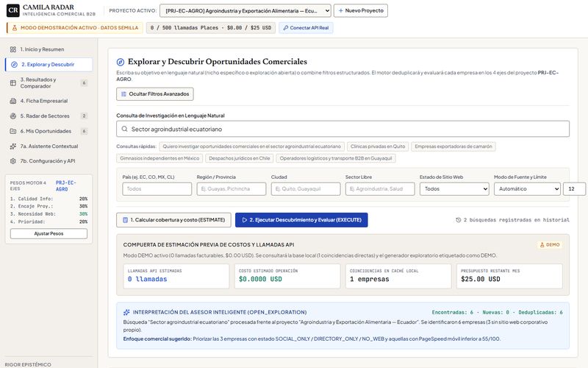
Task: Click the search magnifier icon in query field
Action: [x=124, y=129]
